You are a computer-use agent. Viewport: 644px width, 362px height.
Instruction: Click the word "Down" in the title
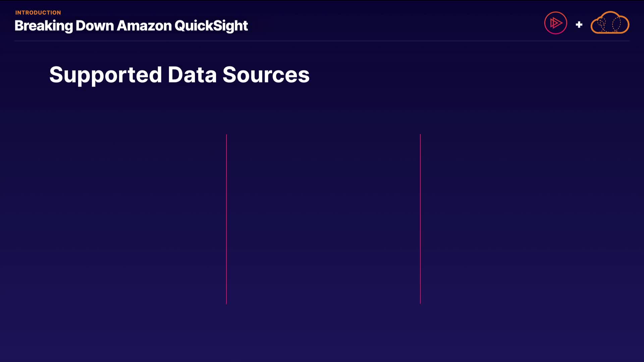pos(95,26)
